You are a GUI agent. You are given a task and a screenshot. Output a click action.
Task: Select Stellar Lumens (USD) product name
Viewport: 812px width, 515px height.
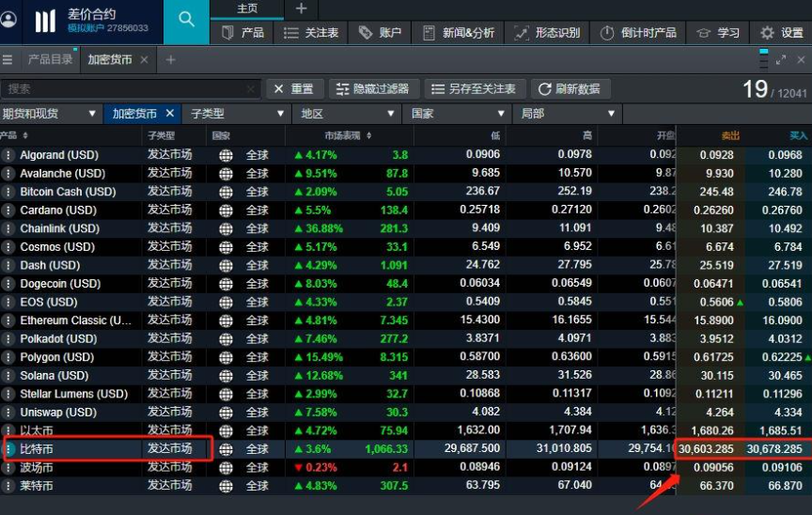(73, 394)
